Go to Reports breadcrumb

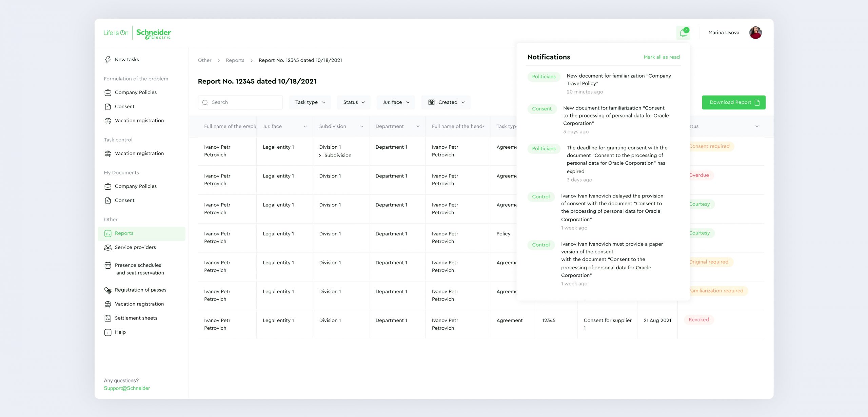pyautogui.click(x=235, y=60)
